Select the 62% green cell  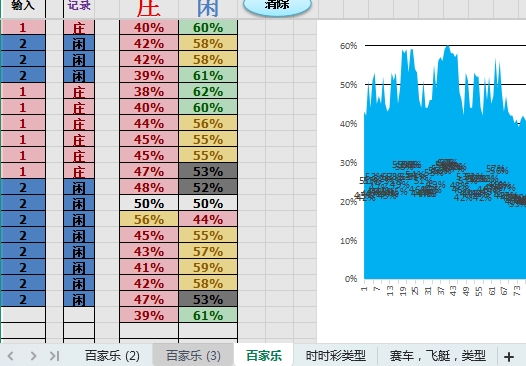(208, 92)
